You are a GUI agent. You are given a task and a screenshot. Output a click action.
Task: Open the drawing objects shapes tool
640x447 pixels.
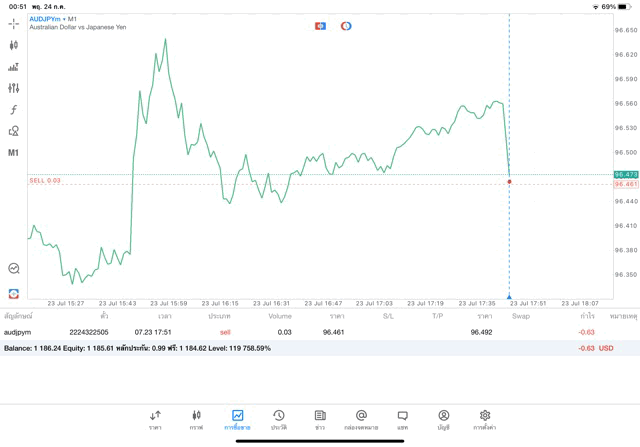tap(13, 131)
